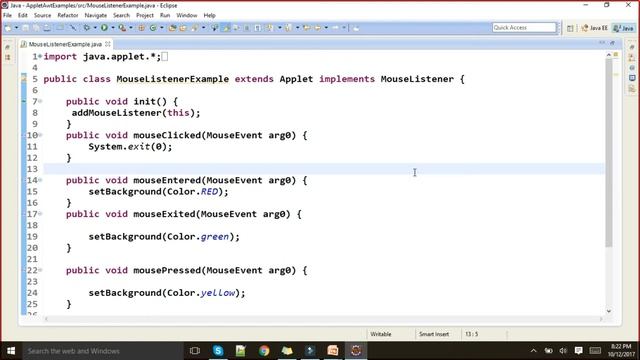The image size is (640, 360).
Task: Open the Source menu
Action: coord(42,15)
